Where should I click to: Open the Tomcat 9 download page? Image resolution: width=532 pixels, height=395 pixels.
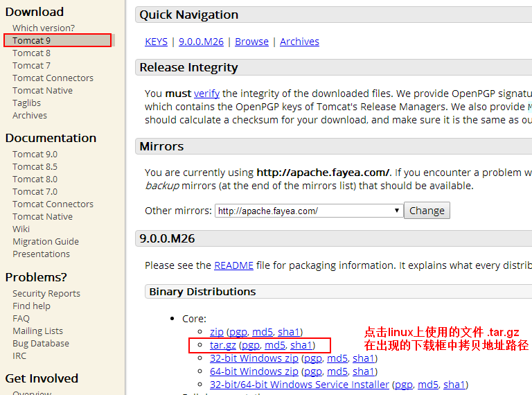tap(31, 41)
